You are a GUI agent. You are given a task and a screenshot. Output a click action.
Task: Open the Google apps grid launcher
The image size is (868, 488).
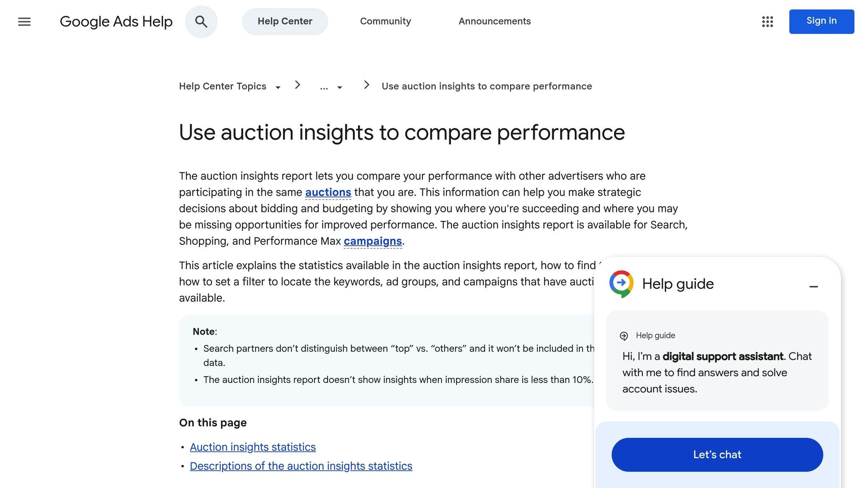[x=767, y=22]
